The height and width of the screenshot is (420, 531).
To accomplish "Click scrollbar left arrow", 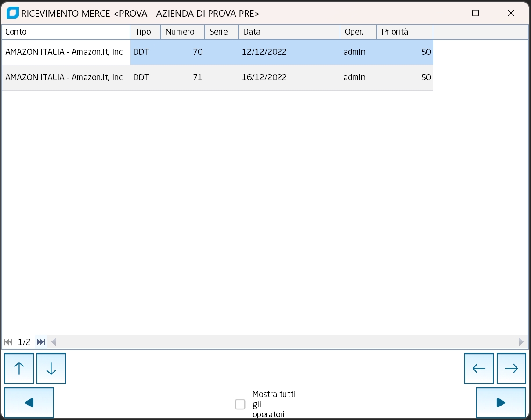I will pos(54,342).
